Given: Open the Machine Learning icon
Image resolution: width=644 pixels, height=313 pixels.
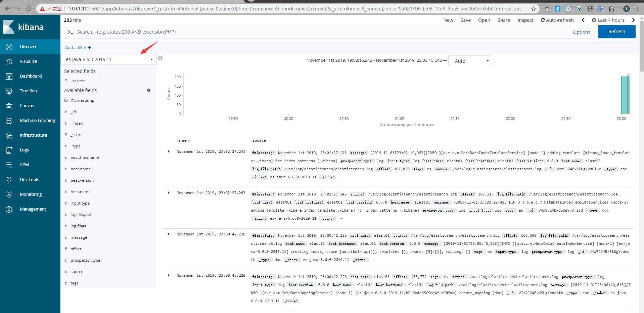Looking at the screenshot, I should (x=9, y=121).
